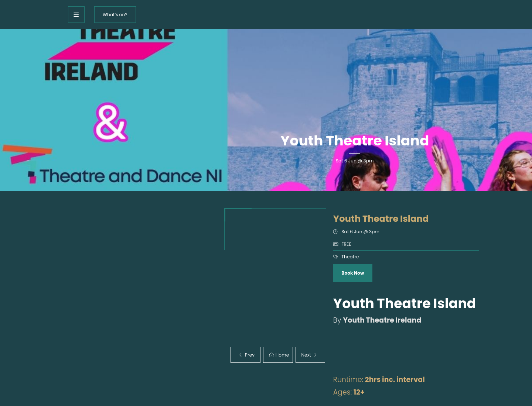
Task: Click the FREE price text
Action: 346,244
